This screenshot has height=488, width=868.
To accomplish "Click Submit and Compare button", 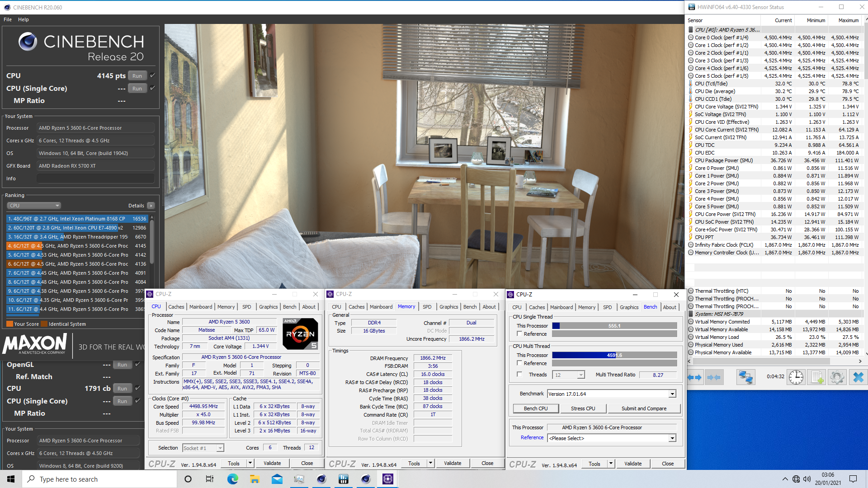I will click(x=644, y=408).
